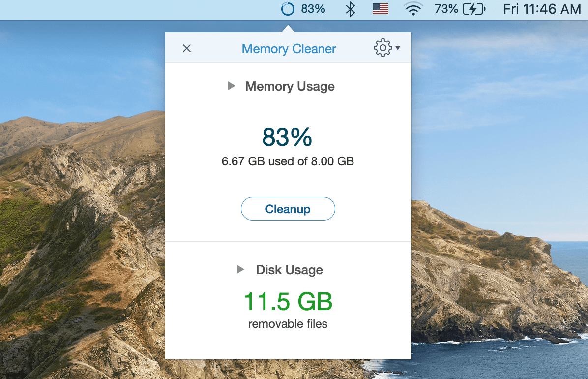Close the Memory Cleaner popup with X
Image resolution: width=588 pixels, height=379 pixels.
[187, 48]
